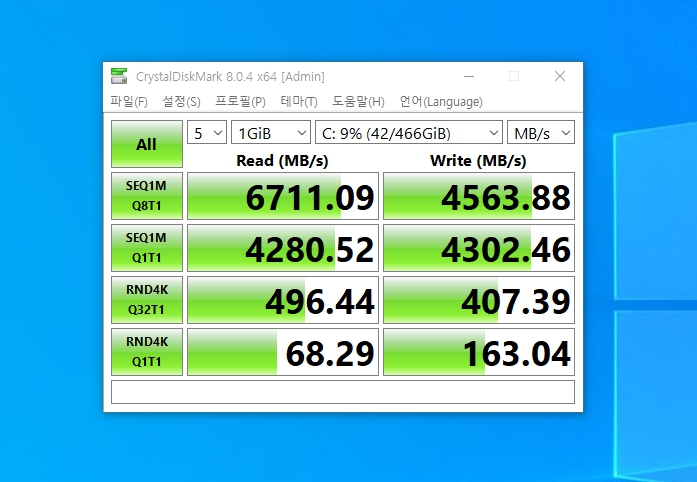Start the SEQ1M Q8T1 test
The height and width of the screenshot is (482, 697).
coord(147,196)
